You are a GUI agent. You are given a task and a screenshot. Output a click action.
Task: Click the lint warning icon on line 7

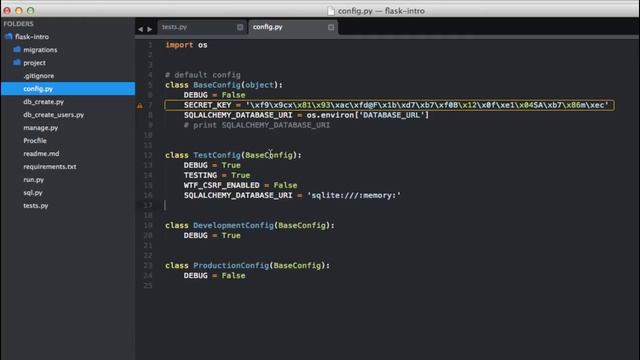(140, 105)
